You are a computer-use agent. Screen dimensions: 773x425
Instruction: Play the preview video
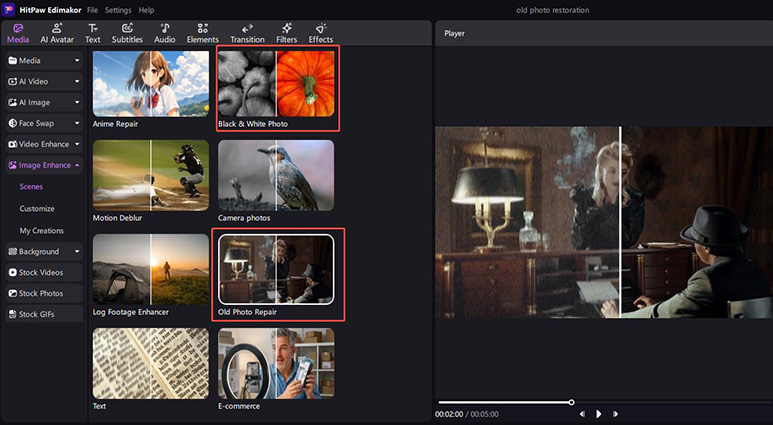click(x=598, y=414)
